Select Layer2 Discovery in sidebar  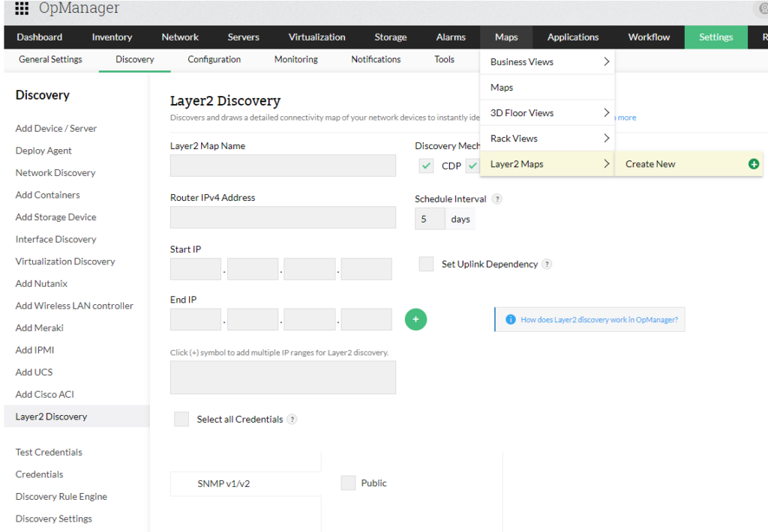[x=76, y=416]
